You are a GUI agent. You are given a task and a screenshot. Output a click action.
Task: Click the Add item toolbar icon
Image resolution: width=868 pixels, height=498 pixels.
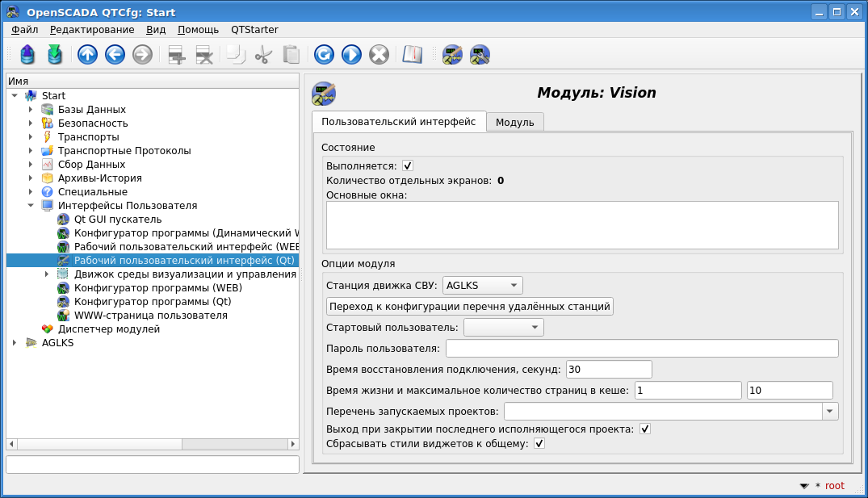pyautogui.click(x=177, y=55)
